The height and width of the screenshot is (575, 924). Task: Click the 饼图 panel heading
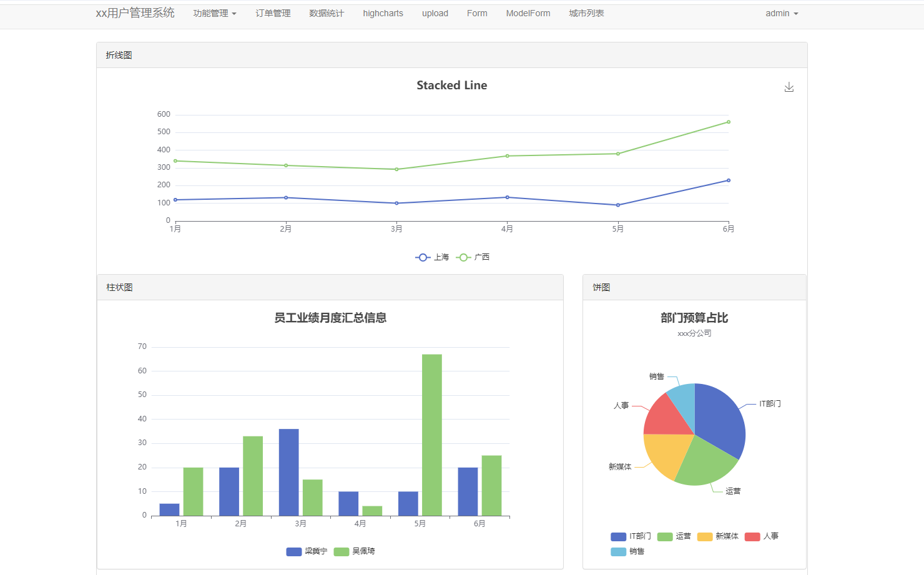pyautogui.click(x=694, y=287)
